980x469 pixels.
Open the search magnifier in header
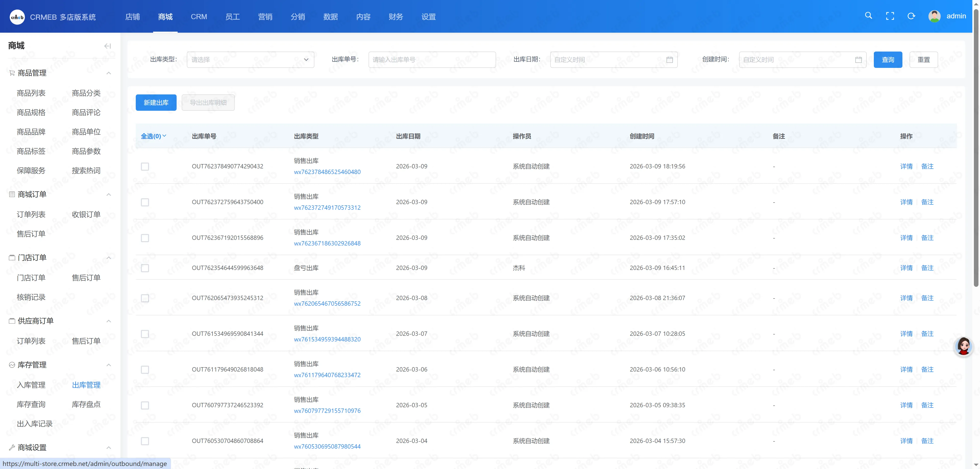(868, 16)
